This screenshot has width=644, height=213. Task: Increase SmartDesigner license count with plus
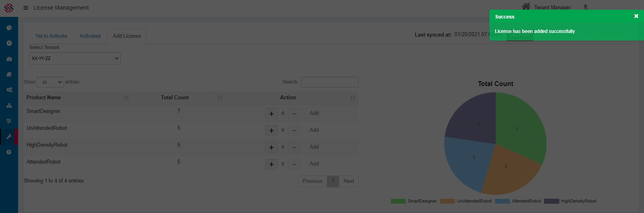(271, 114)
